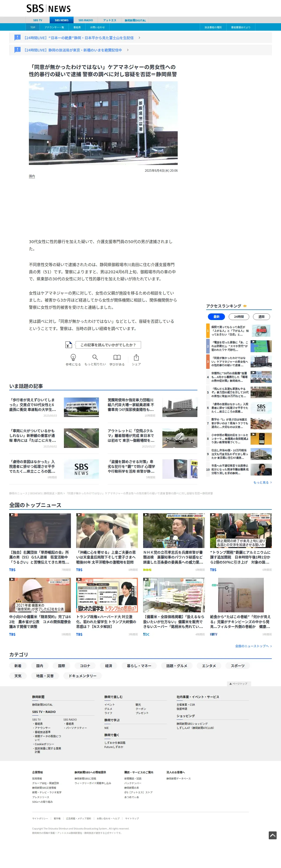
Task: Select アナウンサー一覧 in the navigation bar
Action: [x=54, y=27]
